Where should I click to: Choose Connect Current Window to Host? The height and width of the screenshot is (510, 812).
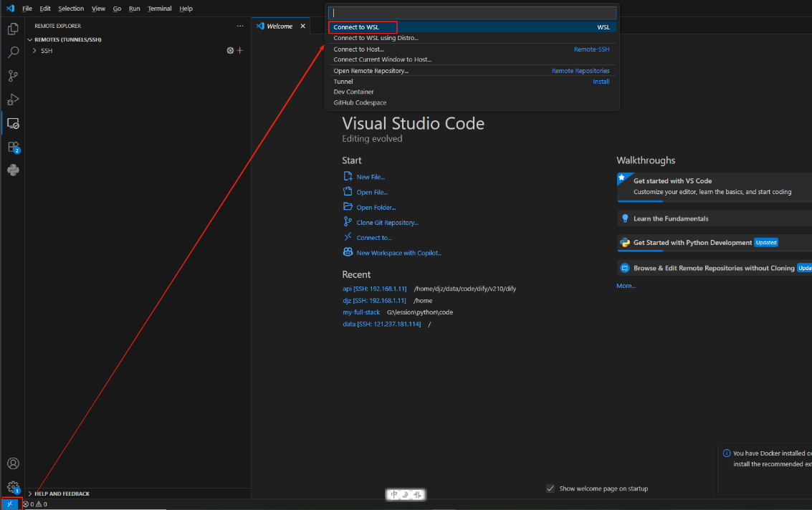472,59
